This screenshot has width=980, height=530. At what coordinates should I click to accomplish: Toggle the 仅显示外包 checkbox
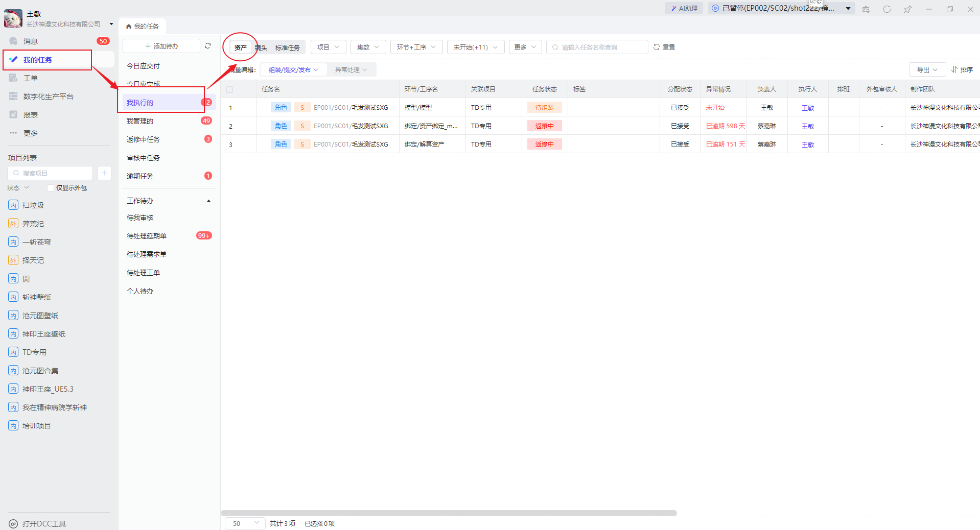[51, 188]
